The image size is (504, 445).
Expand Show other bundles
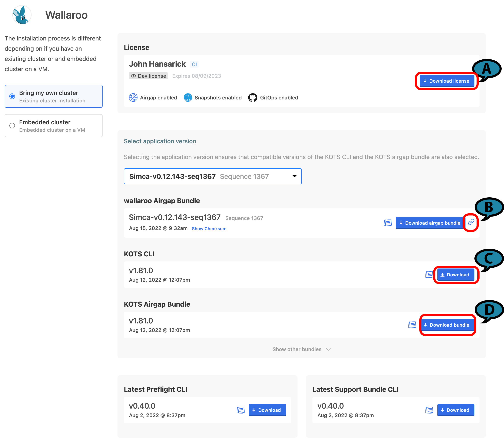pos(302,349)
